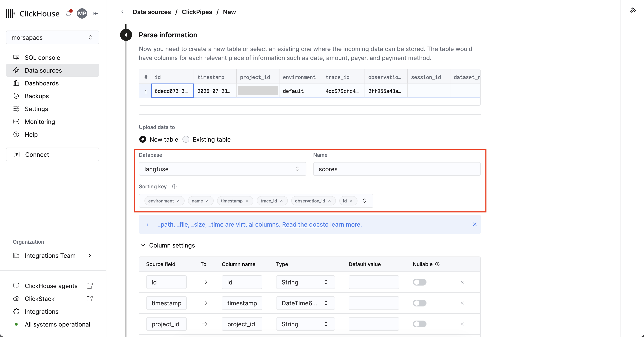Click the Sorting key info icon
This screenshot has height=337, width=644.
click(174, 187)
